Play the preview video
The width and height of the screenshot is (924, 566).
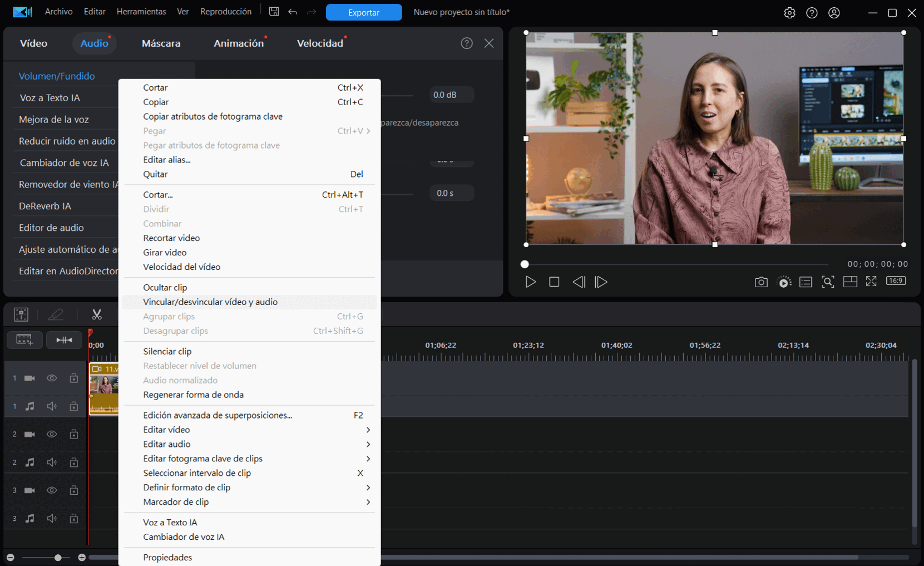531,282
